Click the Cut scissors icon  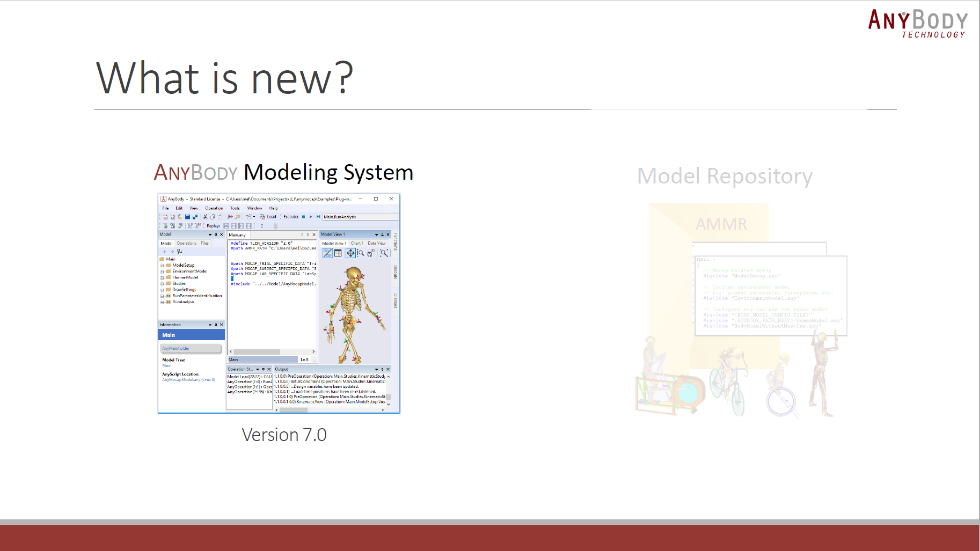pyautogui.click(x=205, y=217)
